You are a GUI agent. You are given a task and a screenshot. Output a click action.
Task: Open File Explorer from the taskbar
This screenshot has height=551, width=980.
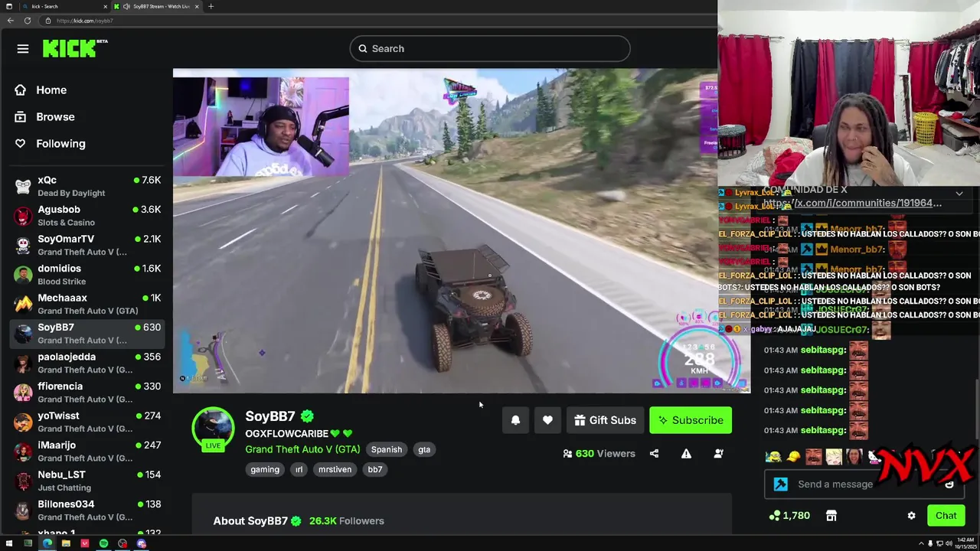(66, 544)
